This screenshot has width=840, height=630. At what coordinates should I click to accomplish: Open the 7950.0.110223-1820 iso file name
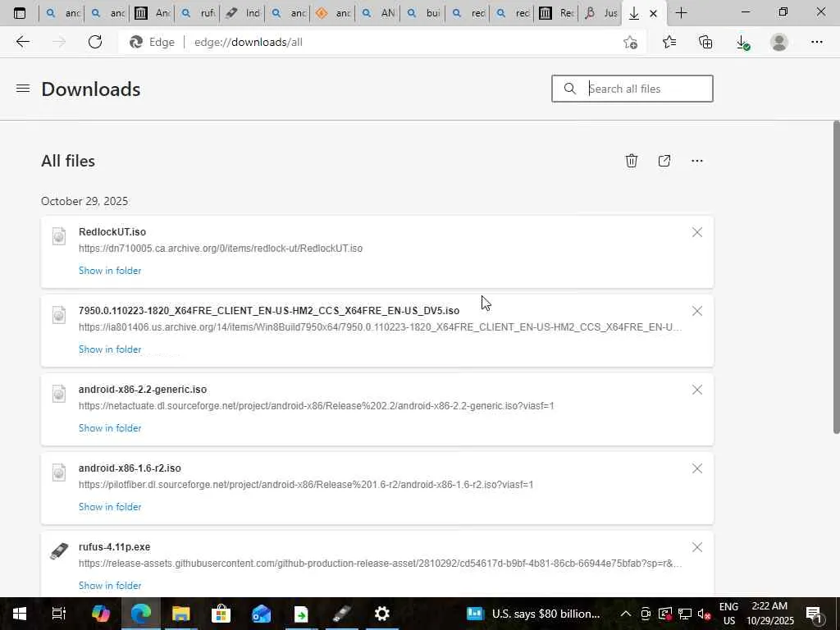tap(269, 311)
